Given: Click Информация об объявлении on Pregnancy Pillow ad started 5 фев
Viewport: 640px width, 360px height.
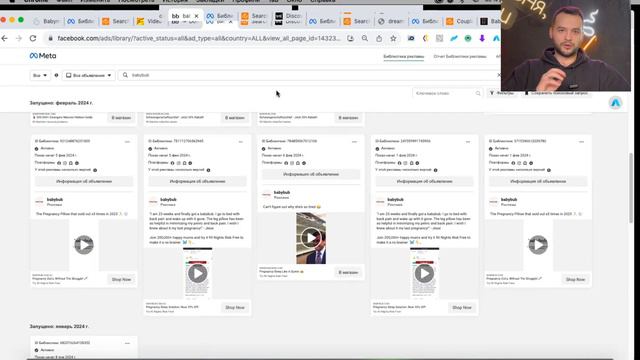Looking at the screenshot, I should point(84,181).
